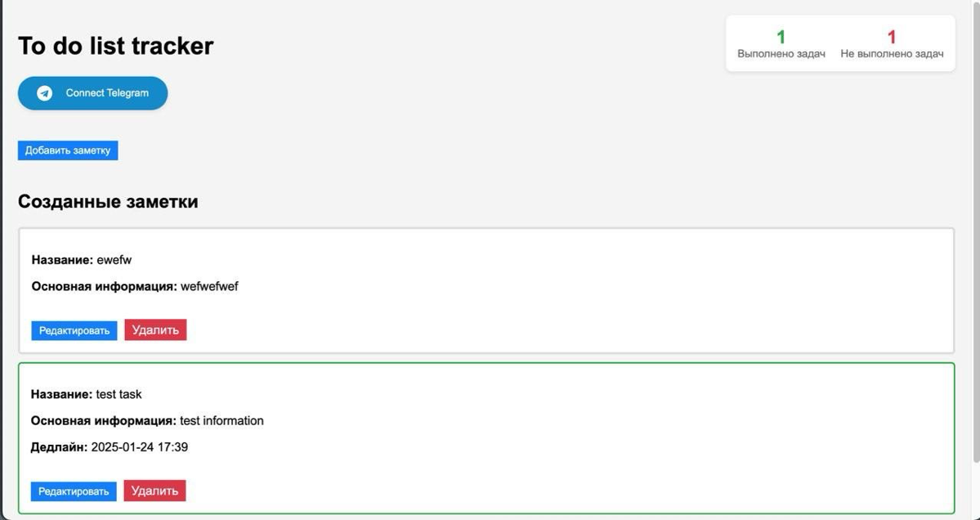Delete the ewefw note
The height and width of the screenshot is (520, 980).
(155, 329)
